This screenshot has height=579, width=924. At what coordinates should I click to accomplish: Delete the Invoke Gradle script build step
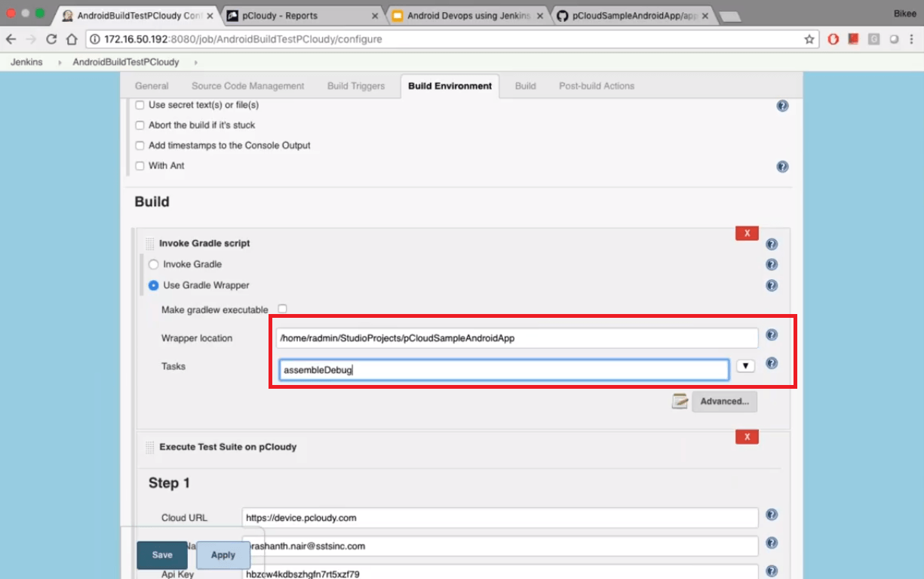tap(747, 233)
